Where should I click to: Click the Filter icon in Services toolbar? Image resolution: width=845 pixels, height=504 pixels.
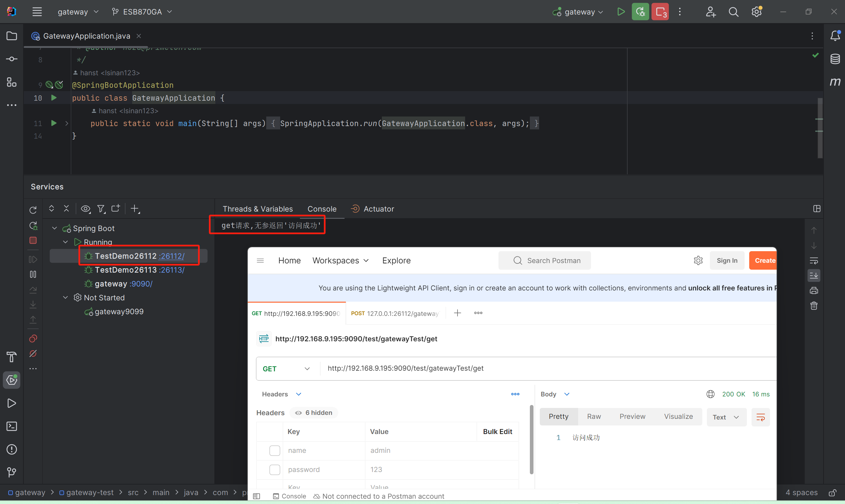(101, 209)
